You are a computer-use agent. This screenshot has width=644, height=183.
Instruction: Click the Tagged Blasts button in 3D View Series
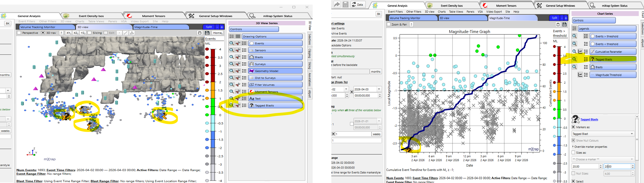click(x=275, y=105)
